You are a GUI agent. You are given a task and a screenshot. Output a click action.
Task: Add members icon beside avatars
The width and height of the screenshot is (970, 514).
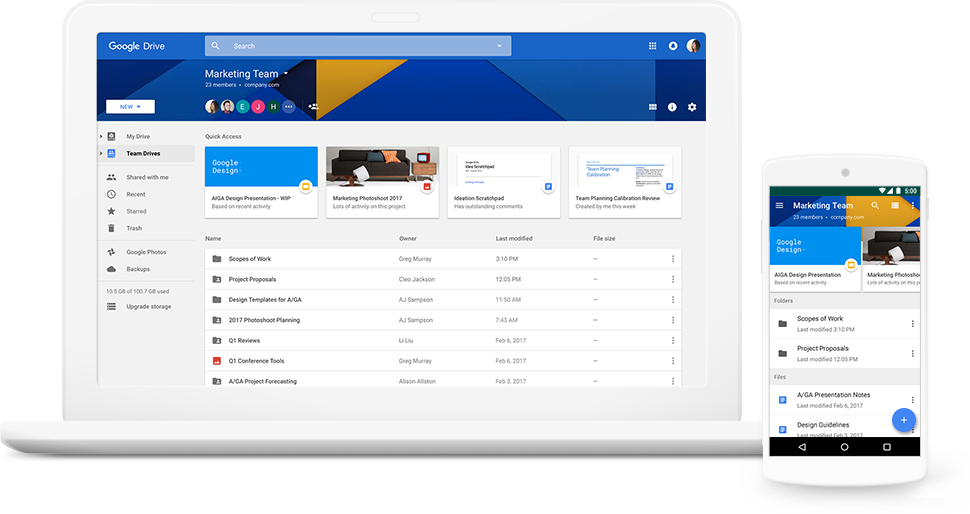(x=313, y=106)
